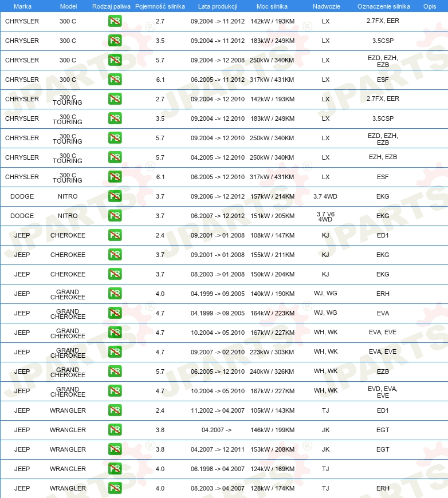Screen dimensions: 448x498
Task: Select the 317kW / 431KM cell in 300 C Touring row
Action: tap(272, 177)
